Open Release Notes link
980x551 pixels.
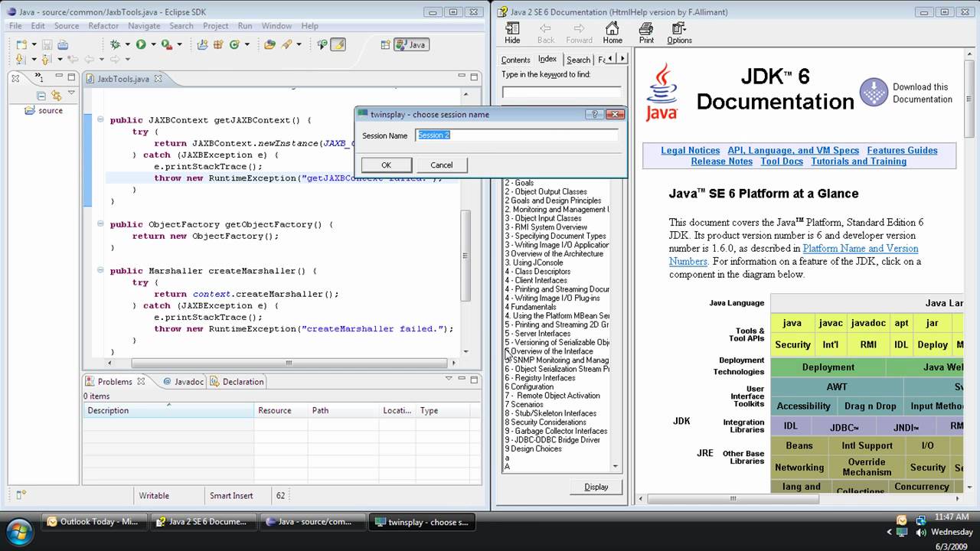tap(721, 161)
